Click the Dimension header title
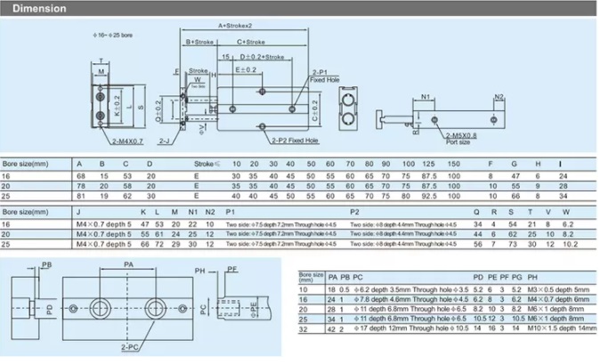 pos(39,8)
